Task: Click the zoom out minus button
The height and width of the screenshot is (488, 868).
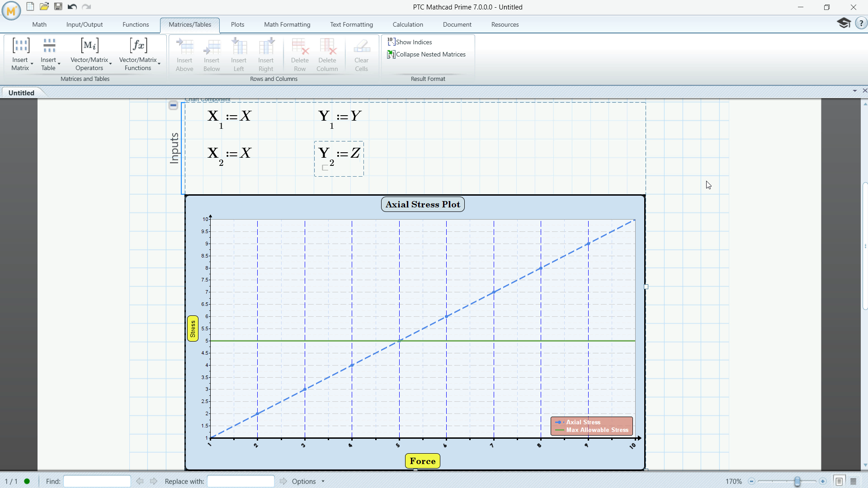Action: point(751,481)
